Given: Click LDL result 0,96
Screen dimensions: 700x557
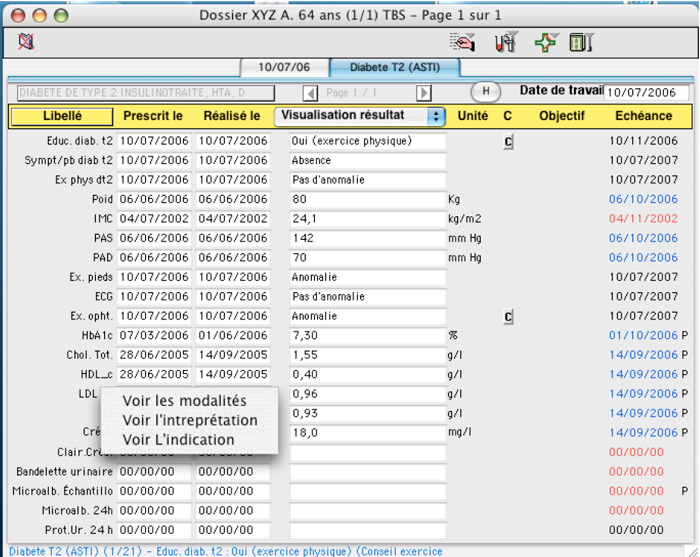Looking at the screenshot, I should coord(368,394).
